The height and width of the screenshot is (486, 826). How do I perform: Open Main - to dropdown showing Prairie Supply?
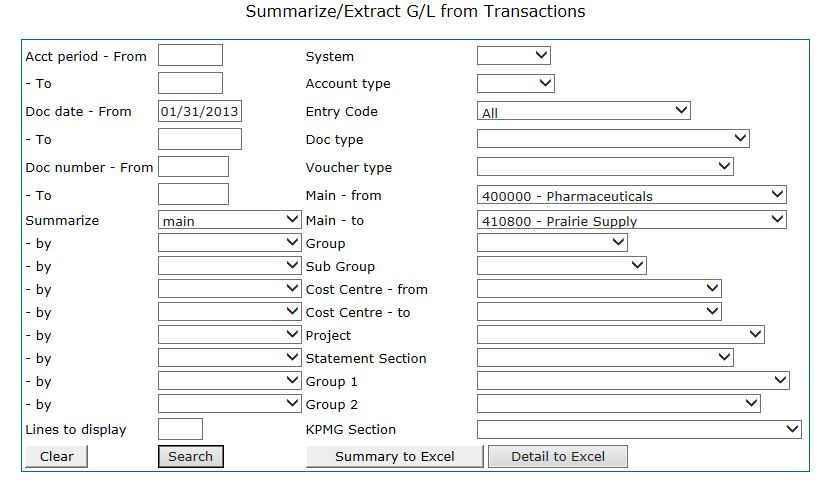click(632, 220)
